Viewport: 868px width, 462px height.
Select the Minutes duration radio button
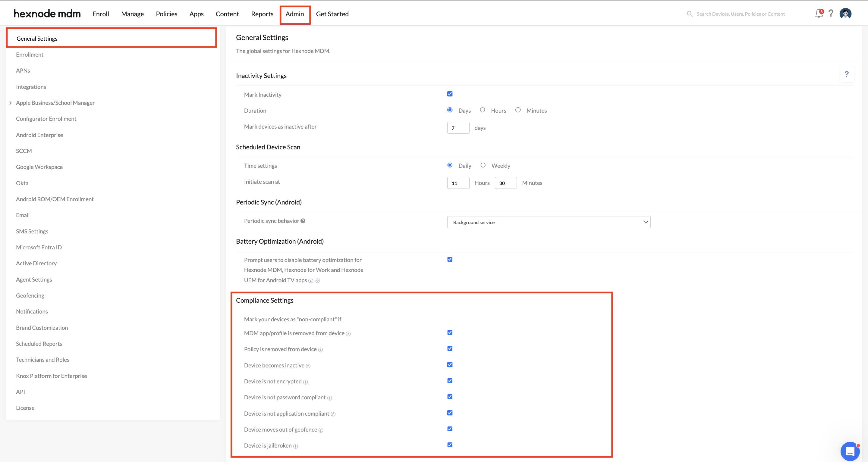(x=518, y=110)
